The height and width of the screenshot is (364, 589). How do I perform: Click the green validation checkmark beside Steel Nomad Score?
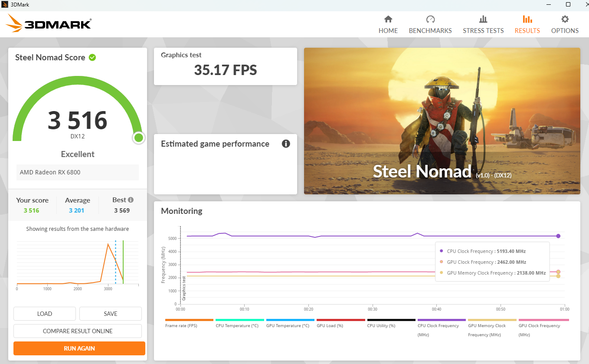click(x=92, y=57)
